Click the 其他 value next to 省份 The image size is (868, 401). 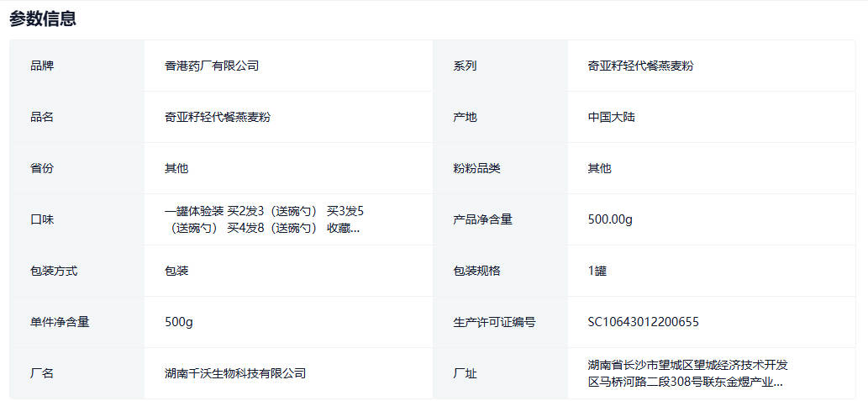[176, 168]
